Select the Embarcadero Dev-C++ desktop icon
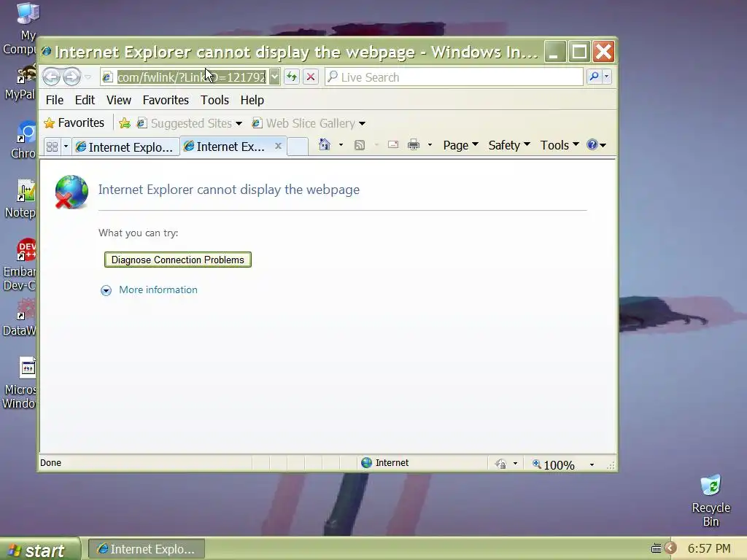The height and width of the screenshot is (560, 747). pyautogui.click(x=19, y=265)
